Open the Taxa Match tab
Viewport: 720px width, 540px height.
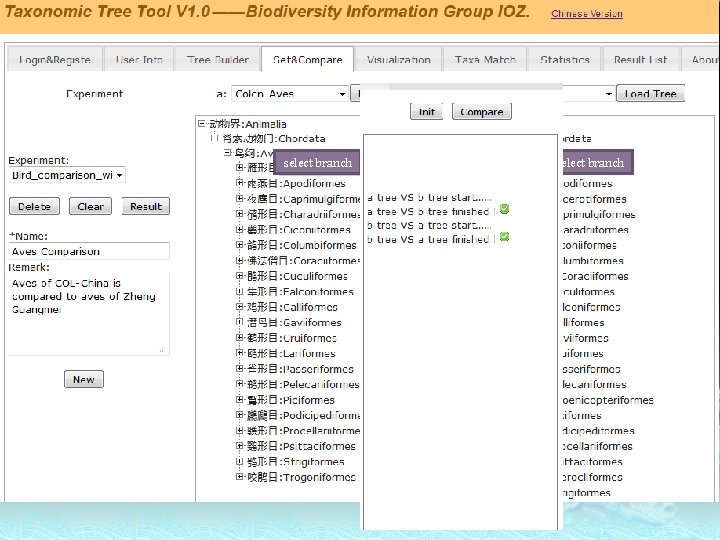(485, 60)
